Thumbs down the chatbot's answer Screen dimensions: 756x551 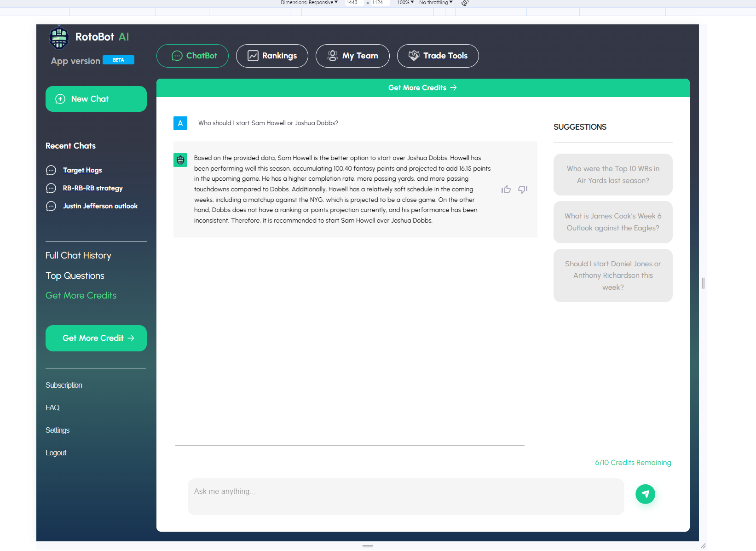point(523,189)
